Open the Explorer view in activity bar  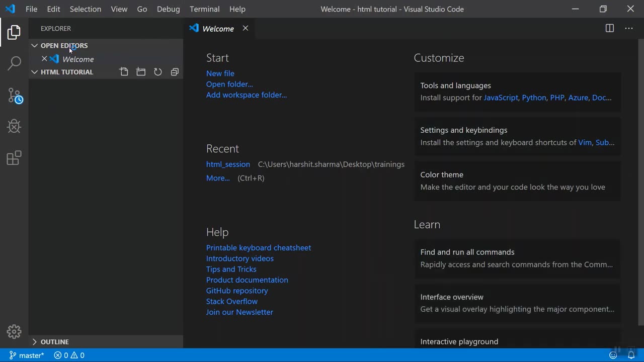click(x=14, y=33)
